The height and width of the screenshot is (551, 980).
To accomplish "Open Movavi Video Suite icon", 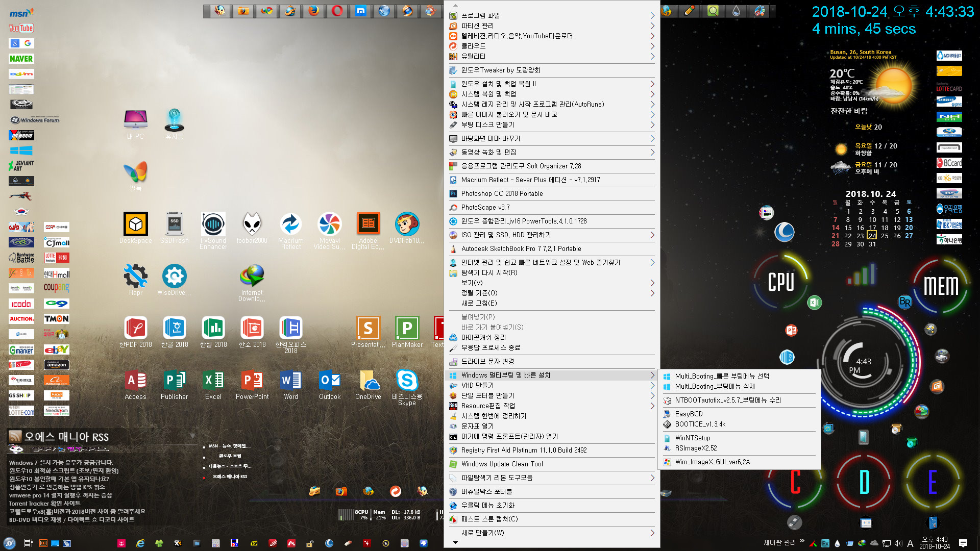I will [x=330, y=231].
